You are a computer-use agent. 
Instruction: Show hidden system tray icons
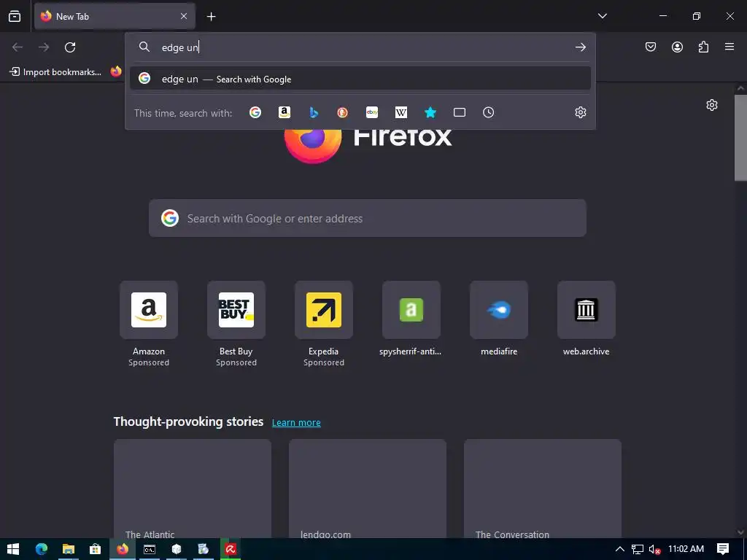[x=620, y=549]
